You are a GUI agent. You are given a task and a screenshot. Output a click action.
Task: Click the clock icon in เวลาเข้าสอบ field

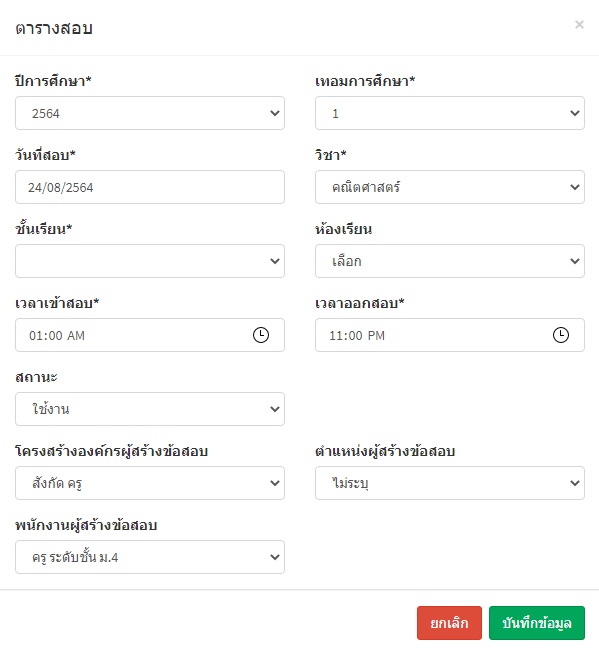tap(261, 335)
